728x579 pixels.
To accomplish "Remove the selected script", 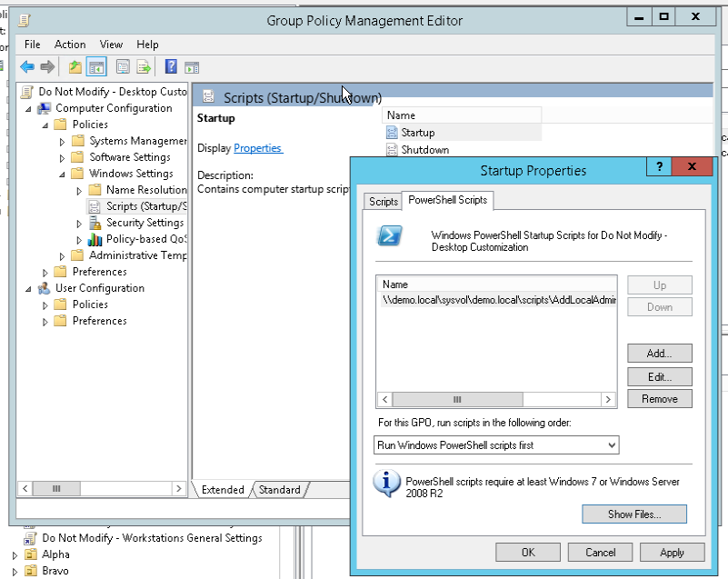I will point(659,399).
